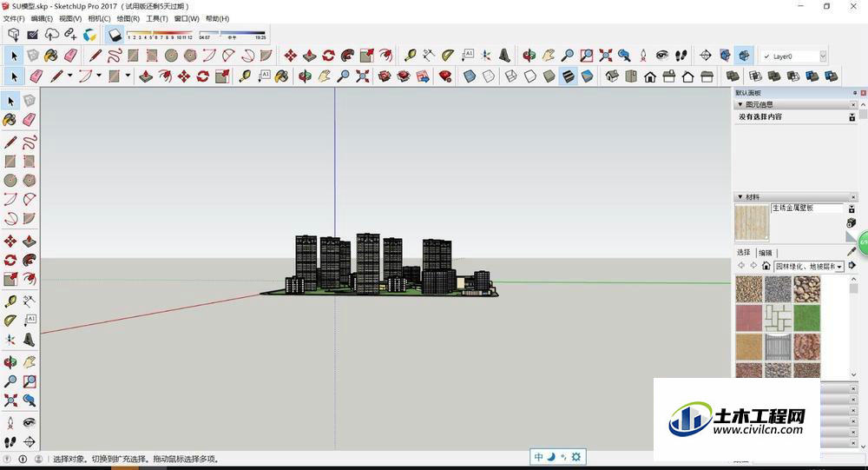Select Follow Me tool in left toolbar
This screenshot has height=470, width=868.
click(x=30, y=260)
